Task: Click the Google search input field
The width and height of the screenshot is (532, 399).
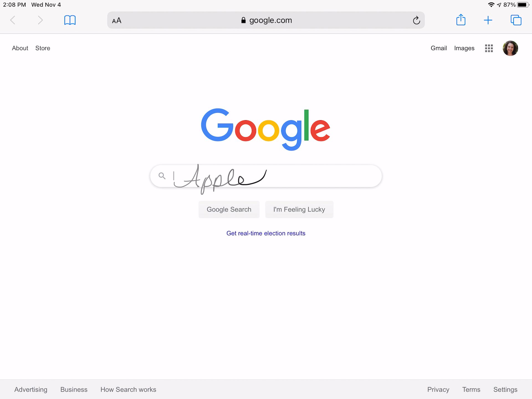Action: click(265, 176)
